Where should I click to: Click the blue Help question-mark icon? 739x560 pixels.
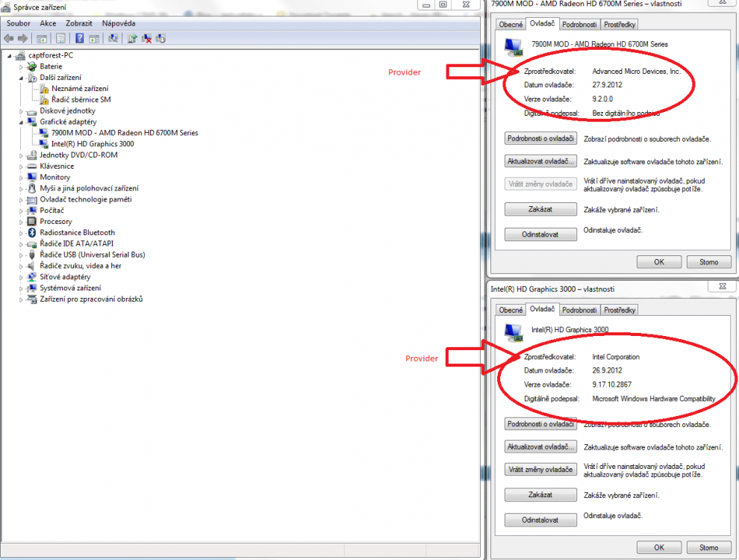pyautogui.click(x=80, y=39)
